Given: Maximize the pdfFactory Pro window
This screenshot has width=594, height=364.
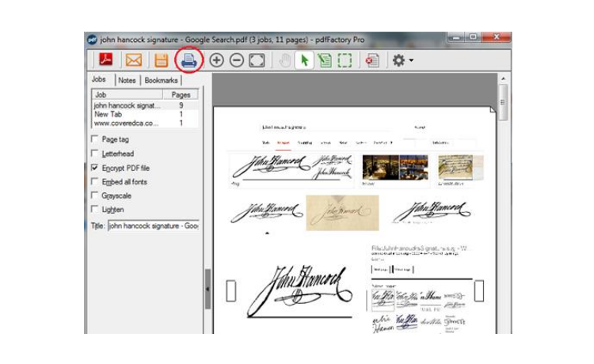Looking at the screenshot, I should click(x=473, y=37).
